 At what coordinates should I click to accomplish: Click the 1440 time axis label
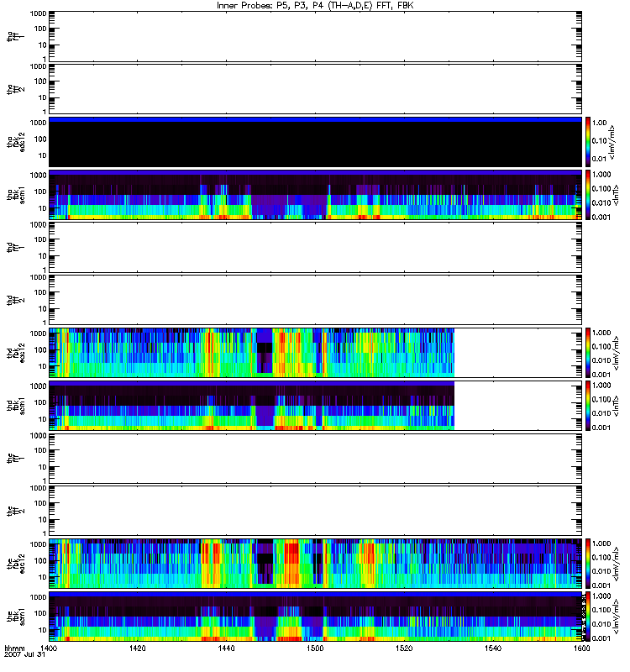tap(226, 648)
